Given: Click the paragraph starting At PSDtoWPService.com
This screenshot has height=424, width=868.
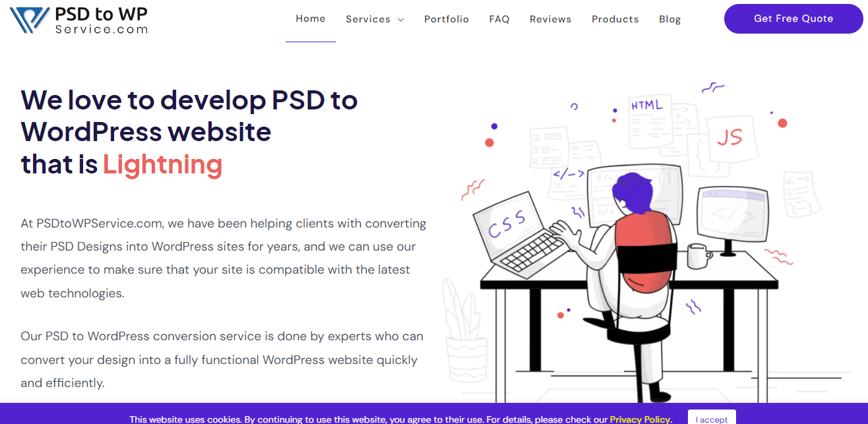Looking at the screenshot, I should [x=224, y=258].
